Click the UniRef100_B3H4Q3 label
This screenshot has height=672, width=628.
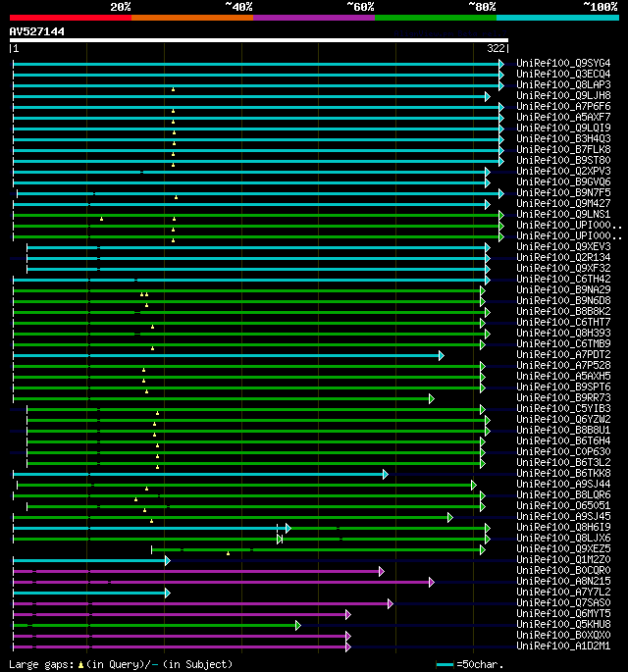click(x=563, y=138)
